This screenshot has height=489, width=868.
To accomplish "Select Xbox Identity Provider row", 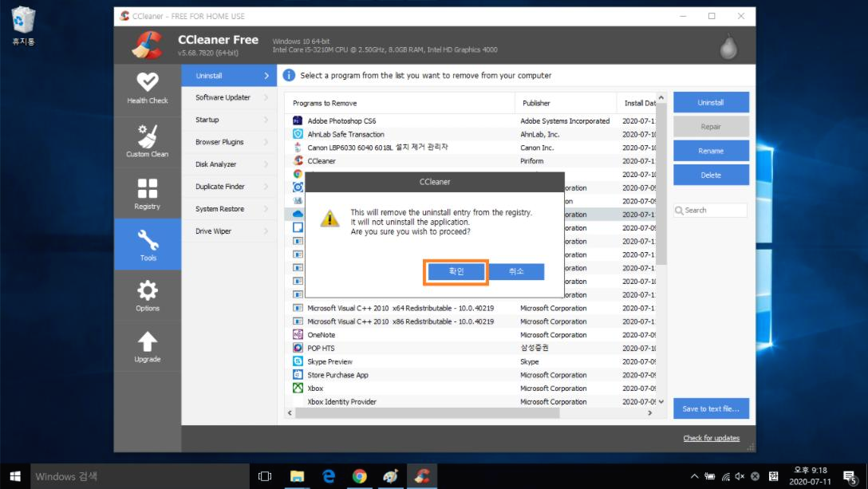I will click(471, 401).
